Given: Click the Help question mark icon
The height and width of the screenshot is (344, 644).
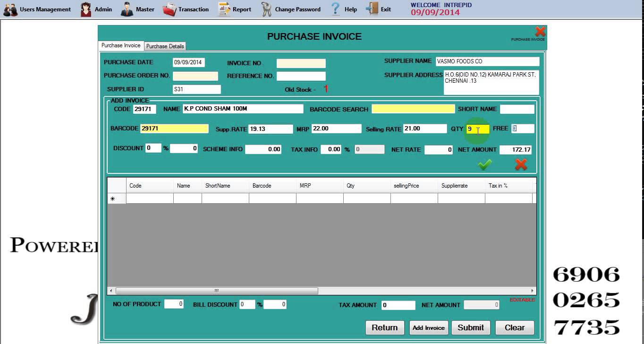Looking at the screenshot, I should pyautogui.click(x=335, y=9).
